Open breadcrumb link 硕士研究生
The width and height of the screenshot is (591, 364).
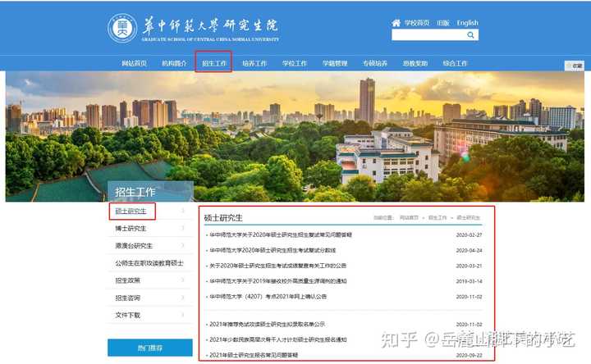(468, 217)
